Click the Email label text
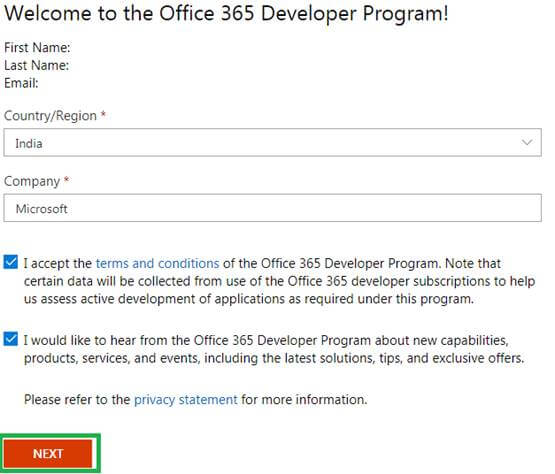Viewport: 555px width, 474px height. pyautogui.click(x=21, y=83)
